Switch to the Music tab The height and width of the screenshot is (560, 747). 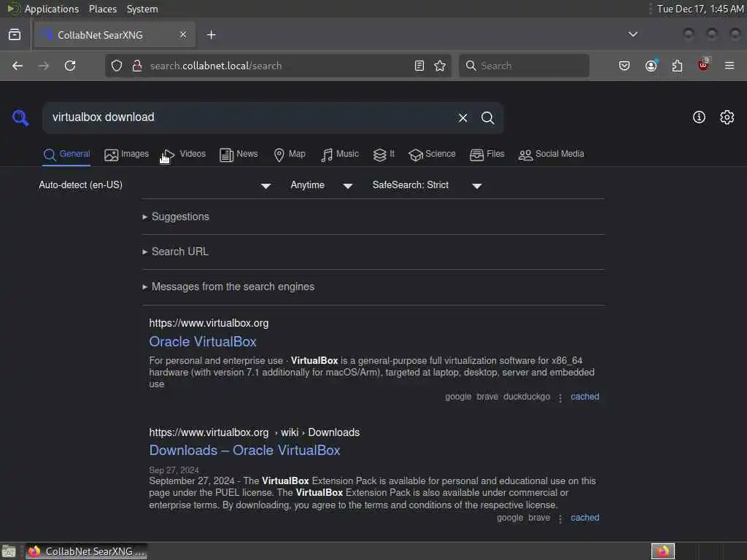tap(340, 155)
